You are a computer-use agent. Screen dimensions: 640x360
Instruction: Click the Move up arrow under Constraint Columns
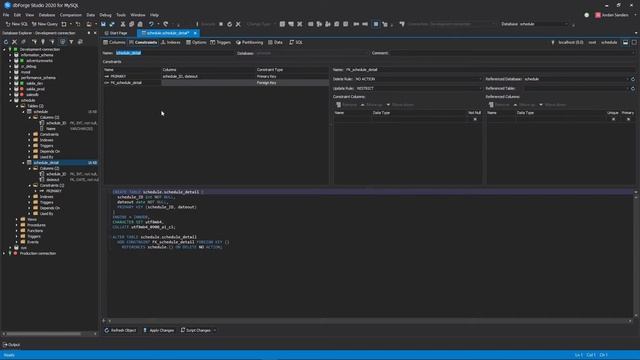coord(362,105)
